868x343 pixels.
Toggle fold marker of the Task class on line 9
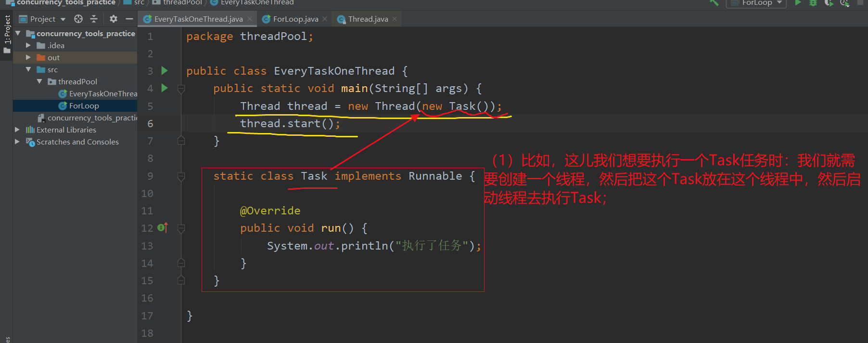(181, 176)
